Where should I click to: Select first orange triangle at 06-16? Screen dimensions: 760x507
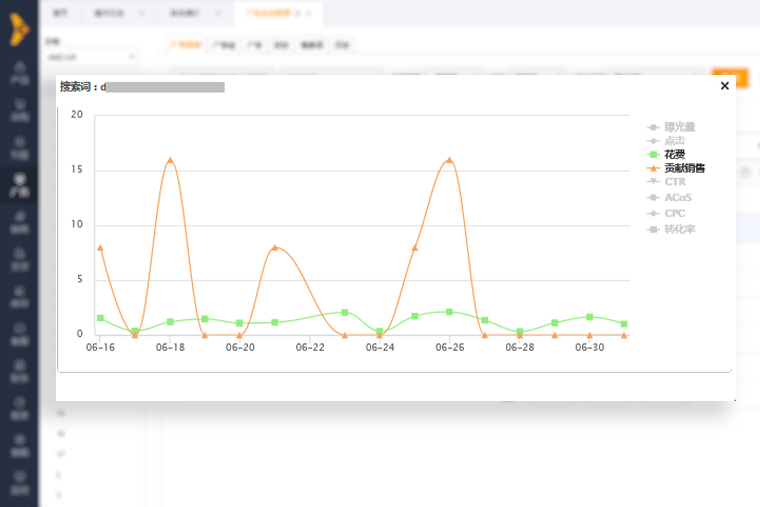[100, 247]
